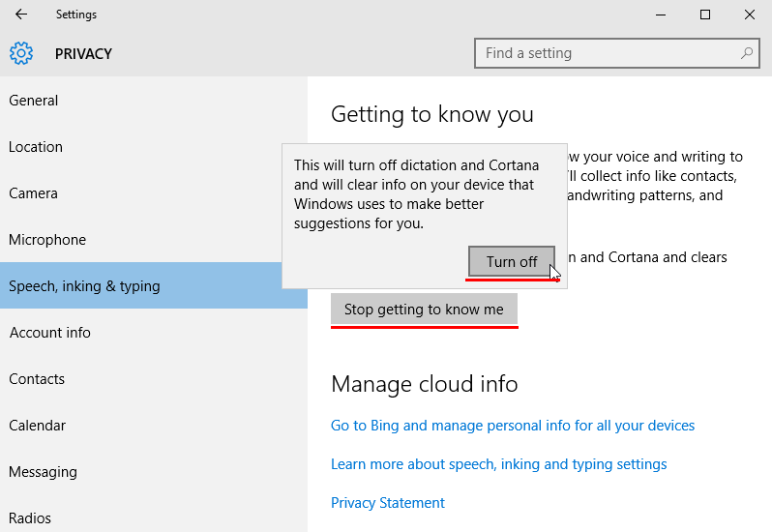
Task: Focus the Find a setting field
Action: [616, 53]
